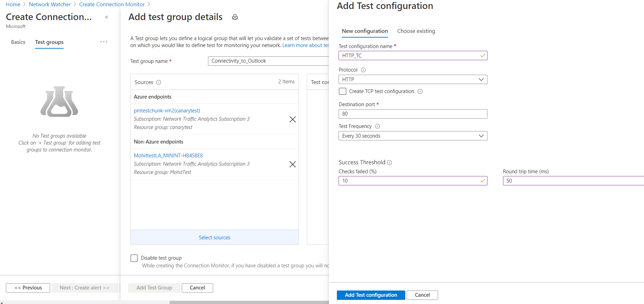This screenshot has height=304, width=644.
Task: Click the Destination port field
Action: tap(413, 114)
